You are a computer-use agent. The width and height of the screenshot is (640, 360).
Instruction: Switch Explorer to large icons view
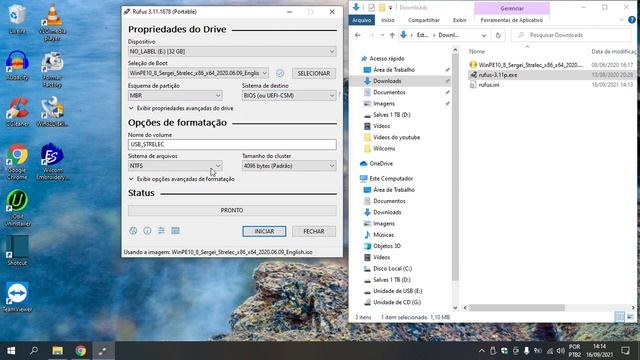click(630, 317)
